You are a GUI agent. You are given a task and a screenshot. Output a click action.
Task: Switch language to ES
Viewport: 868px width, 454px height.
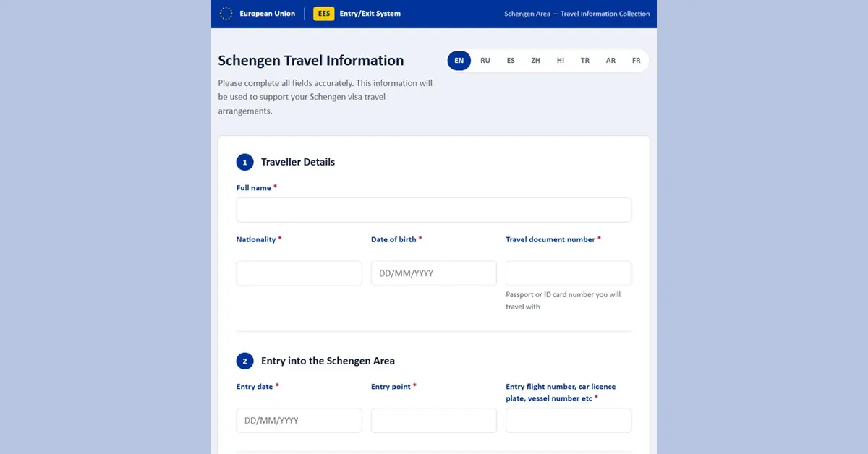511,61
